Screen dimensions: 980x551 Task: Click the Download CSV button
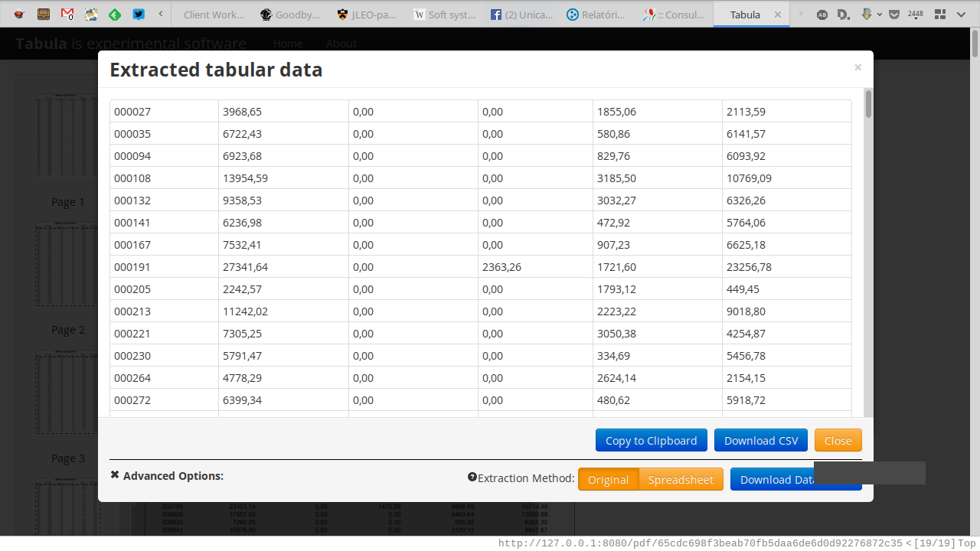(x=761, y=441)
